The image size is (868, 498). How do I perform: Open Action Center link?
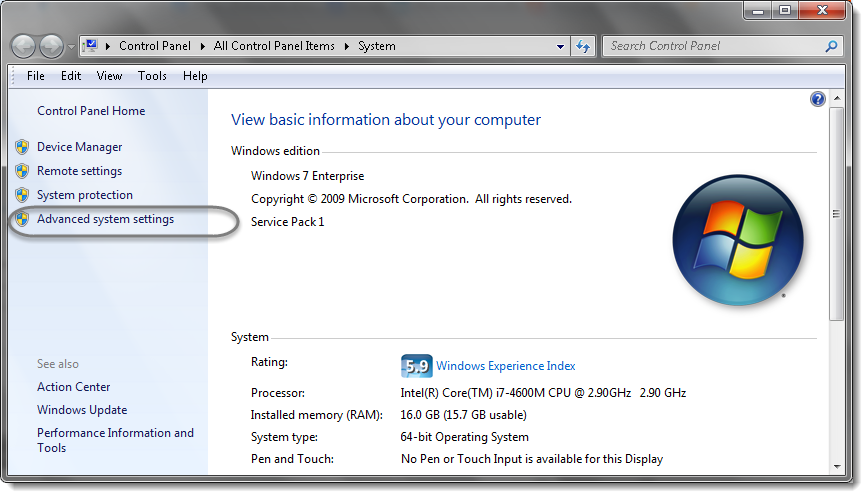click(74, 387)
